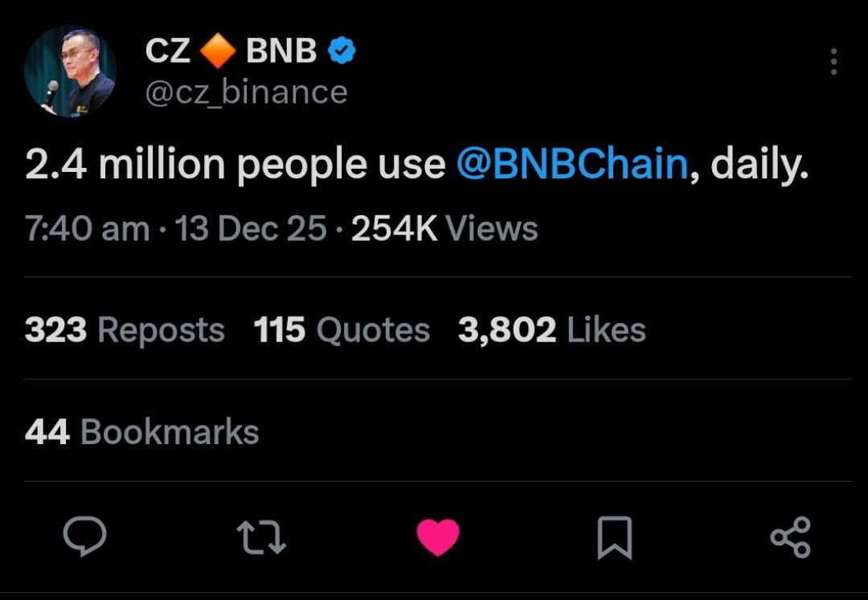Click the display name CZ
This screenshot has height=600, width=868.
coord(167,53)
